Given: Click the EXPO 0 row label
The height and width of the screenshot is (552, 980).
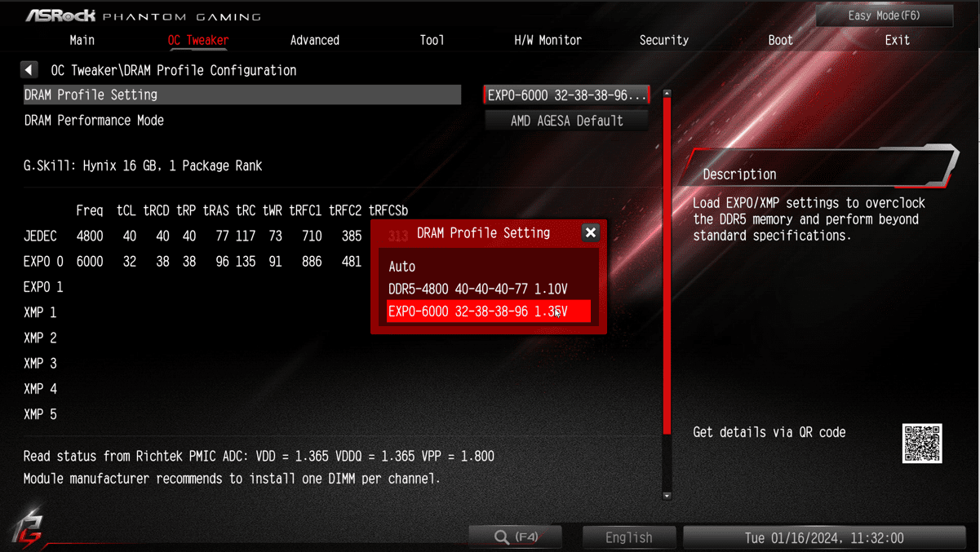Looking at the screenshot, I should (43, 262).
